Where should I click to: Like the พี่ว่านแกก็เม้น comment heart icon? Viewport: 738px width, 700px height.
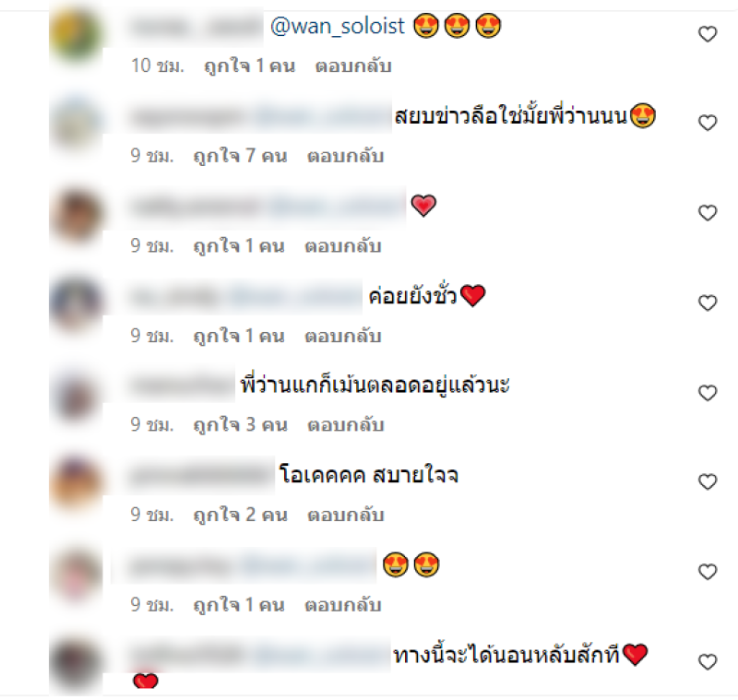pos(707,393)
